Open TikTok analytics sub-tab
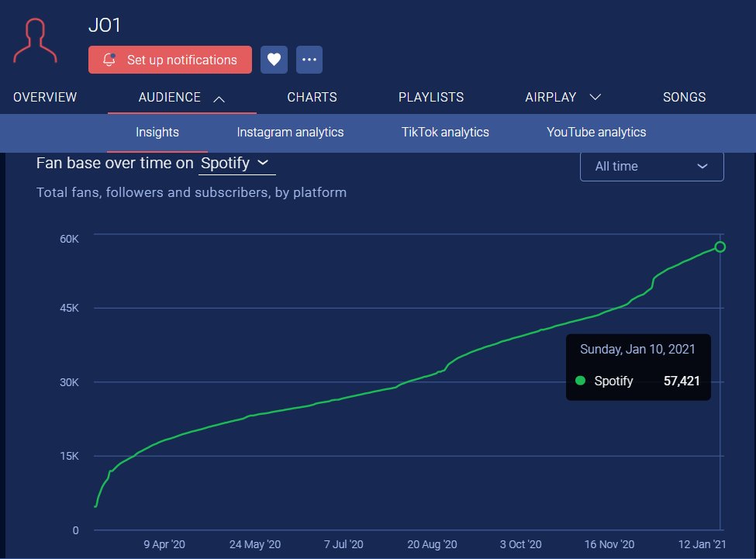The height and width of the screenshot is (559, 756). 445,132
